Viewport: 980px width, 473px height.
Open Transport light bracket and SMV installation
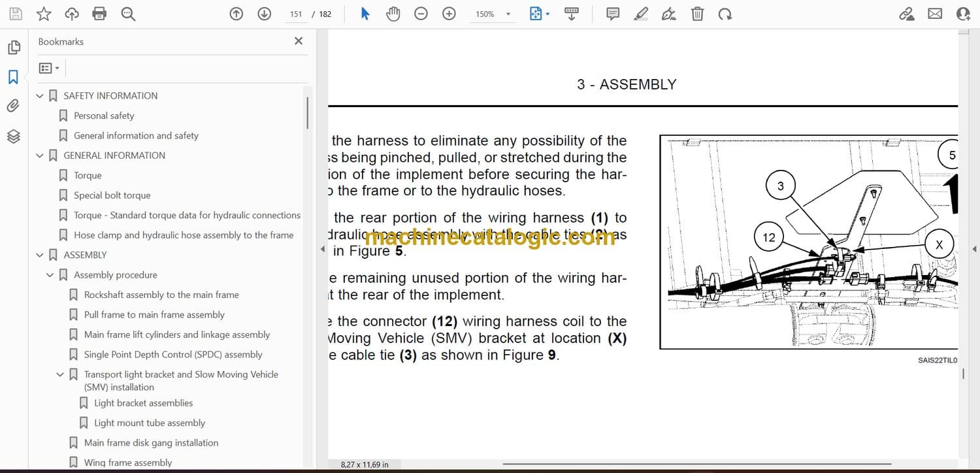pos(181,380)
